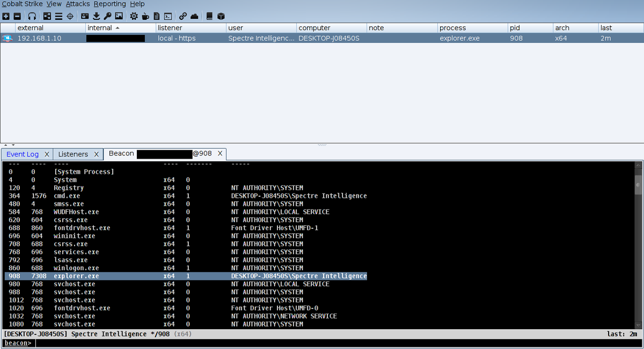The height and width of the screenshot is (349, 644).
Task: Switch to the target table view
Action: point(70,16)
